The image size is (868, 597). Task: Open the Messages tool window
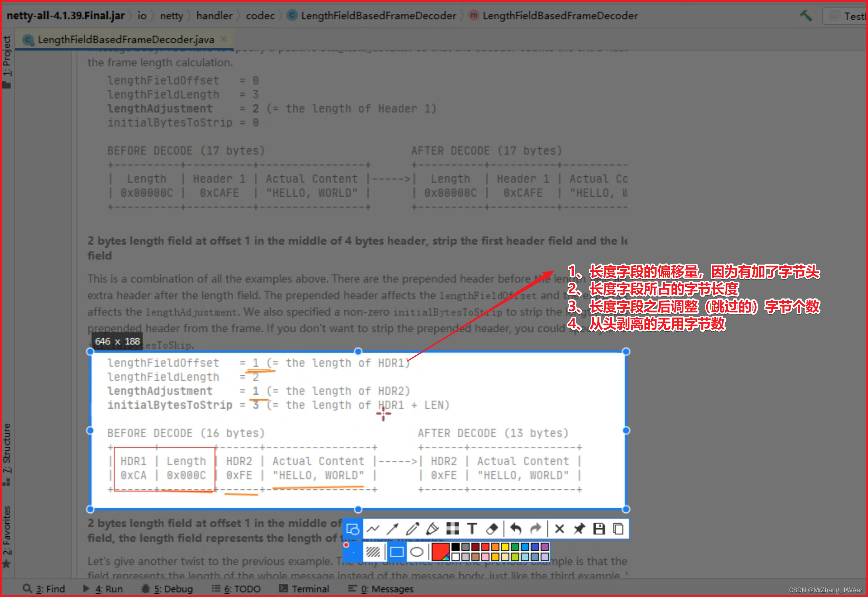pyautogui.click(x=381, y=589)
